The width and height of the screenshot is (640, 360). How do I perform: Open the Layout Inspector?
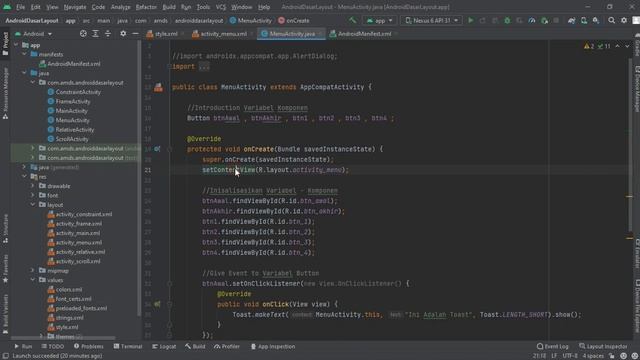click(603, 346)
